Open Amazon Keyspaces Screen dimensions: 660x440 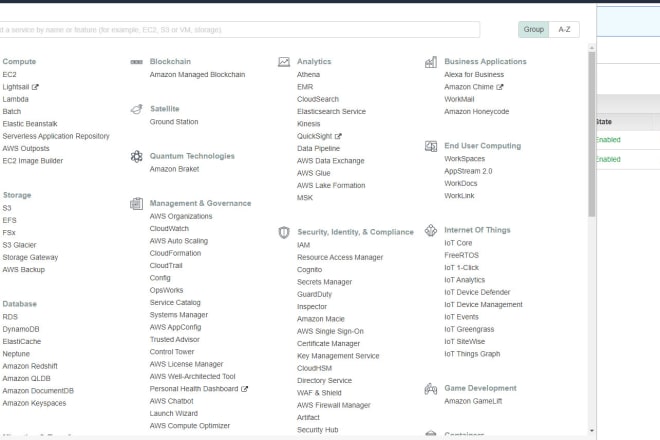pyautogui.click(x=34, y=403)
